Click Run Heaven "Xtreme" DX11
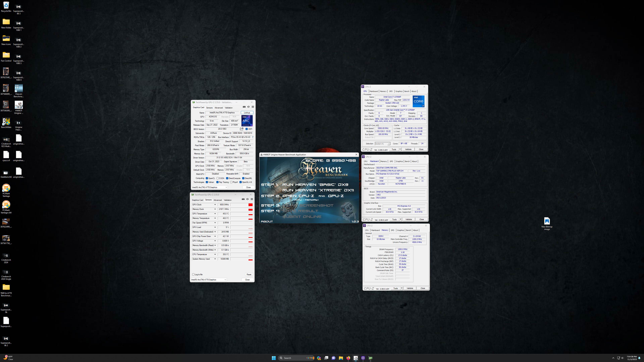The width and height of the screenshot is (644, 362). tap(318, 190)
